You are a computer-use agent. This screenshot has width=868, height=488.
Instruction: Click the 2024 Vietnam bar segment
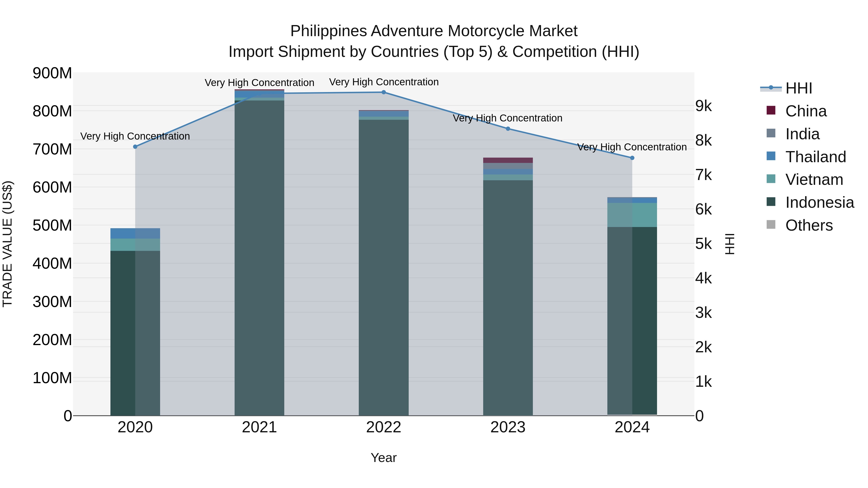point(632,215)
